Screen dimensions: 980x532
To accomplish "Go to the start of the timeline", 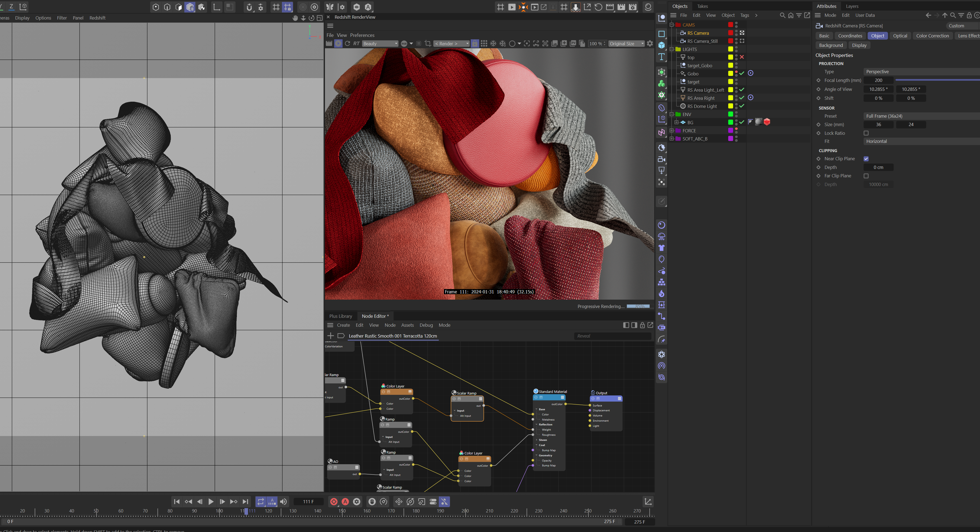I will click(176, 502).
